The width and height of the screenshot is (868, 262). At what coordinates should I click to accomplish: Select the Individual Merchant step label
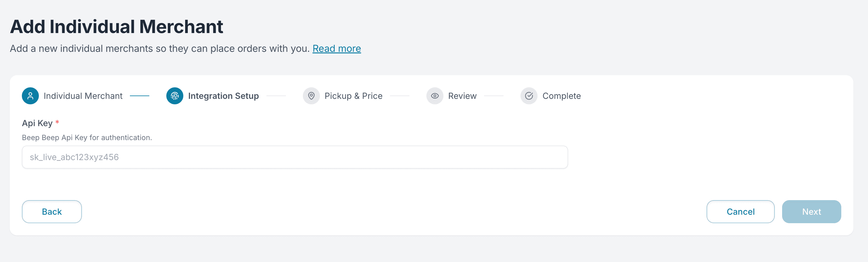tap(83, 96)
